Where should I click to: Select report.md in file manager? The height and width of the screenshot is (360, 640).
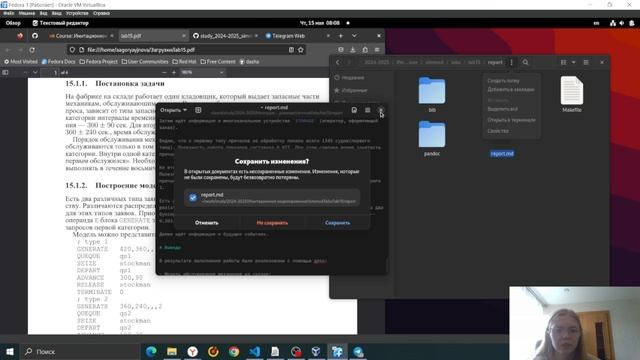(x=502, y=154)
